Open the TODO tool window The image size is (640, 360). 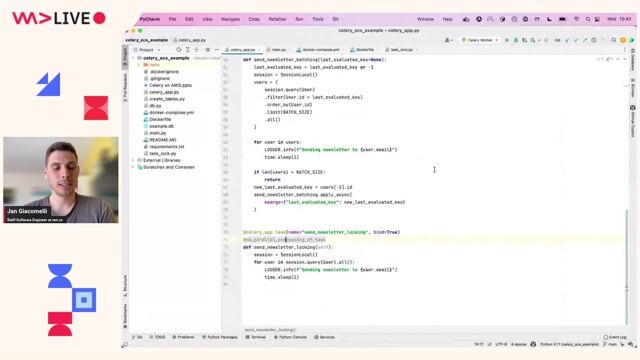[157, 337]
